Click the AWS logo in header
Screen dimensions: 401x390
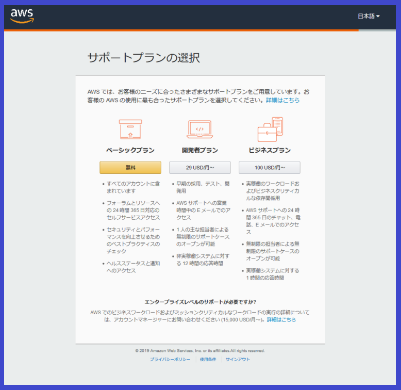pos(22,16)
